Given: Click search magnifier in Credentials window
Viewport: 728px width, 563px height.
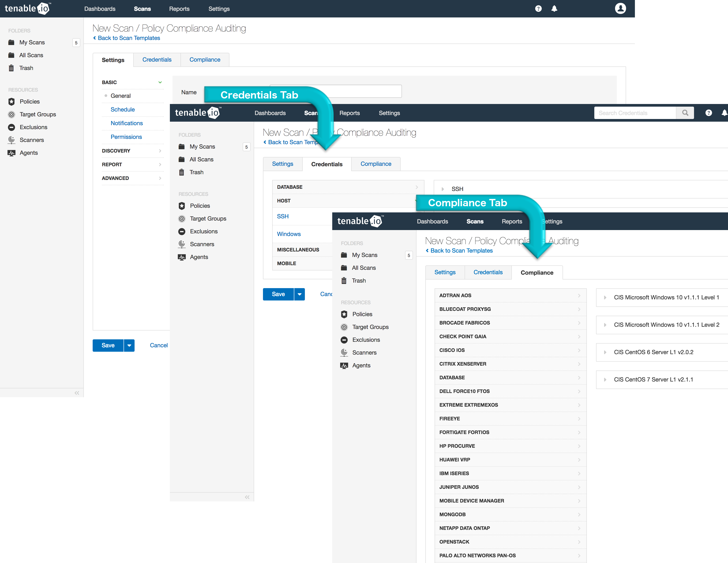Looking at the screenshot, I should point(685,113).
